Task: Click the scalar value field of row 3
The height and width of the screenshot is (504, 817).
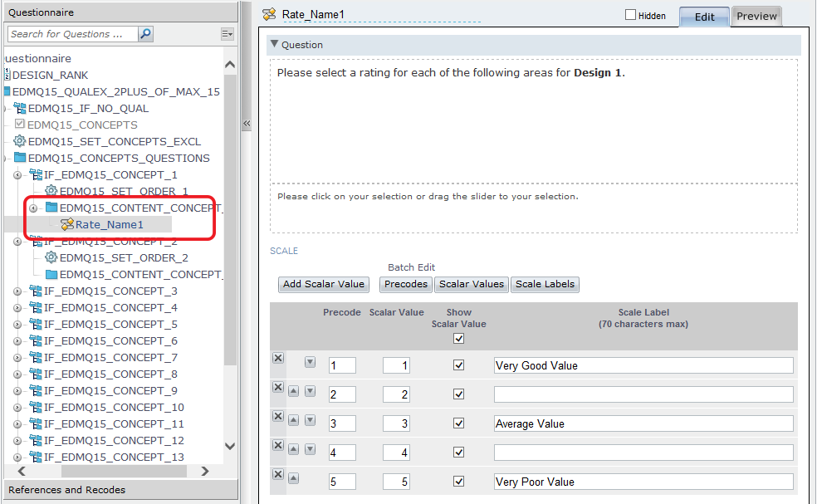Action: (x=397, y=423)
